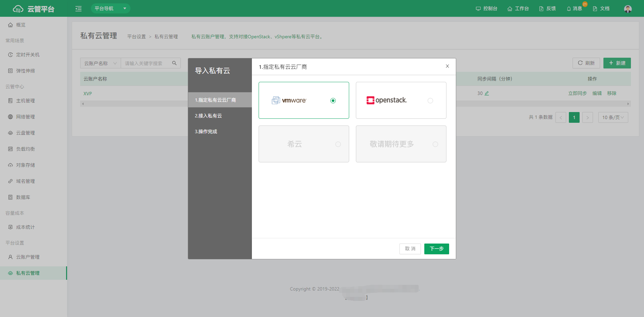
Task: Click the 主机管理 sidebar icon
Action: 10,101
